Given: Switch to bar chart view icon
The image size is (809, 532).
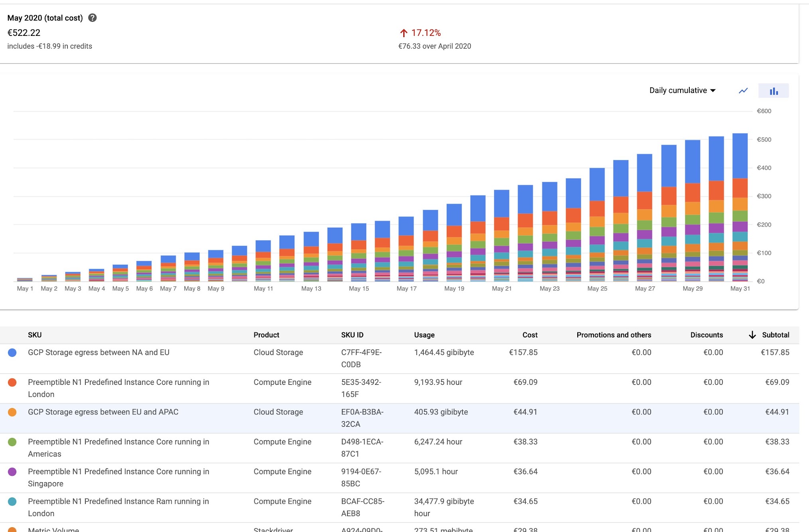Looking at the screenshot, I should pos(773,91).
